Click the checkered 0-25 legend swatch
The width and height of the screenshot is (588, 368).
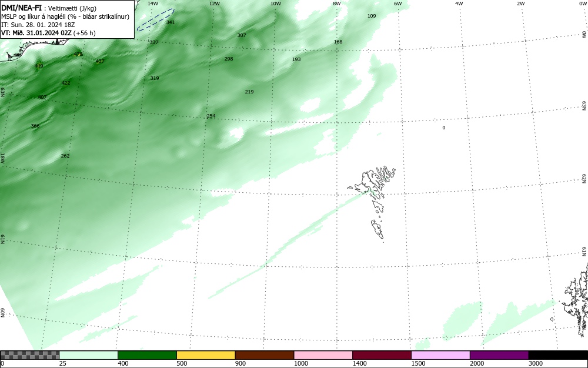click(x=29, y=355)
